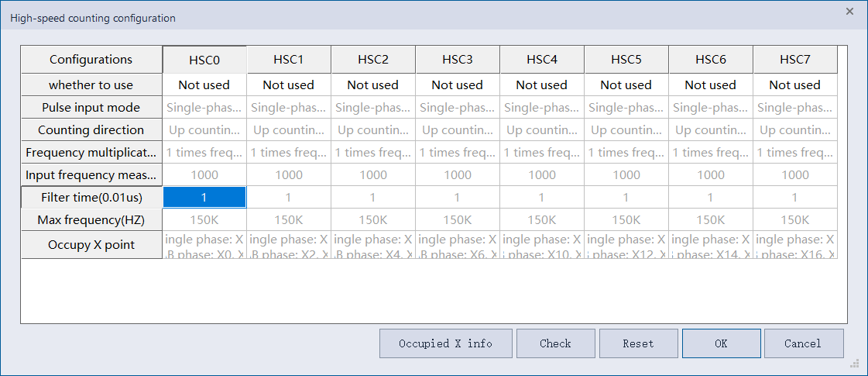The width and height of the screenshot is (868, 376).
Task: Reset the counter configuration
Action: [638, 343]
